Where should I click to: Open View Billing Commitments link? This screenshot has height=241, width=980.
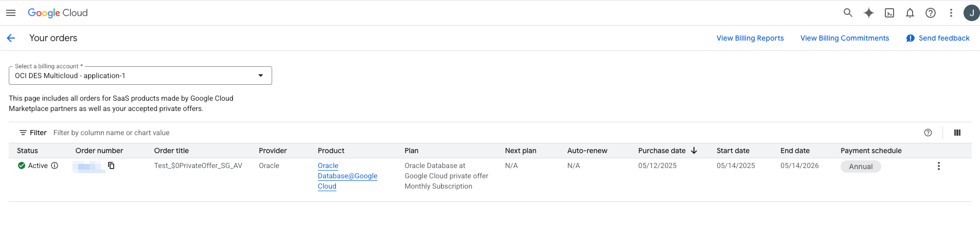tap(844, 38)
